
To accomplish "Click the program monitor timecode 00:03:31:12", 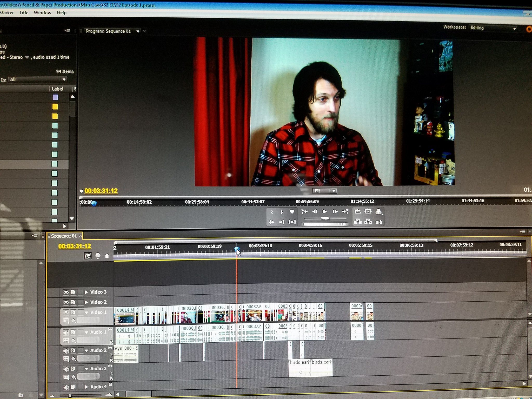I will point(101,191).
